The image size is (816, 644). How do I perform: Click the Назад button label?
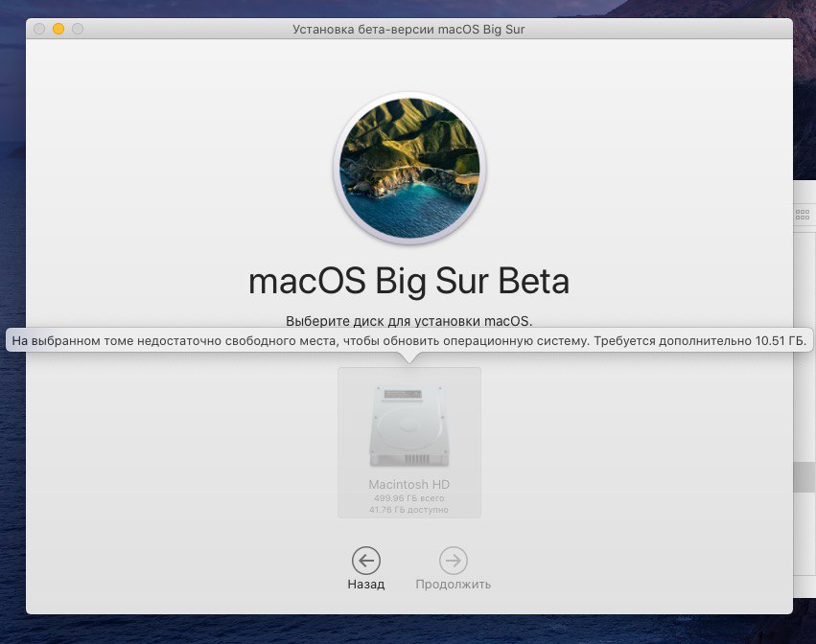click(366, 585)
